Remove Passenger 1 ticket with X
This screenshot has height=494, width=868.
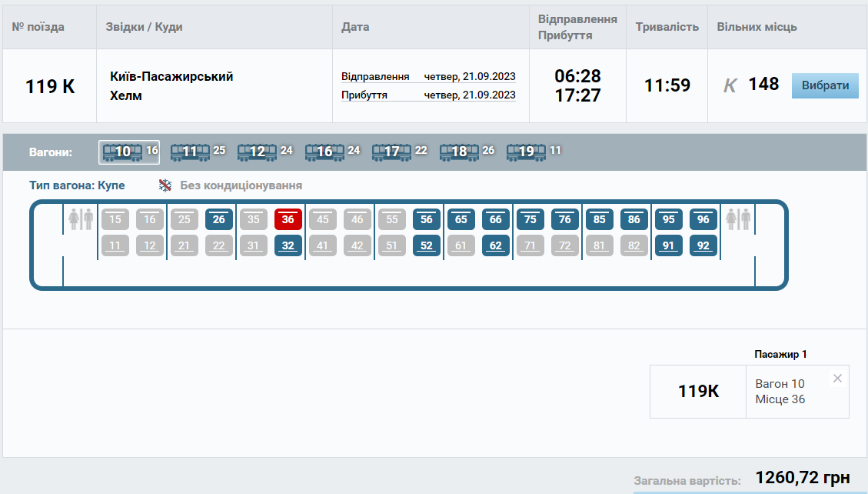coord(837,378)
